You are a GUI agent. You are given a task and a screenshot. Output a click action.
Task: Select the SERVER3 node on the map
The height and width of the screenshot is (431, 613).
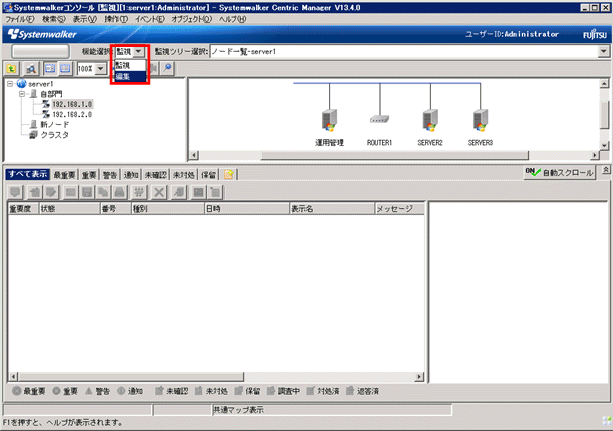tap(480, 120)
